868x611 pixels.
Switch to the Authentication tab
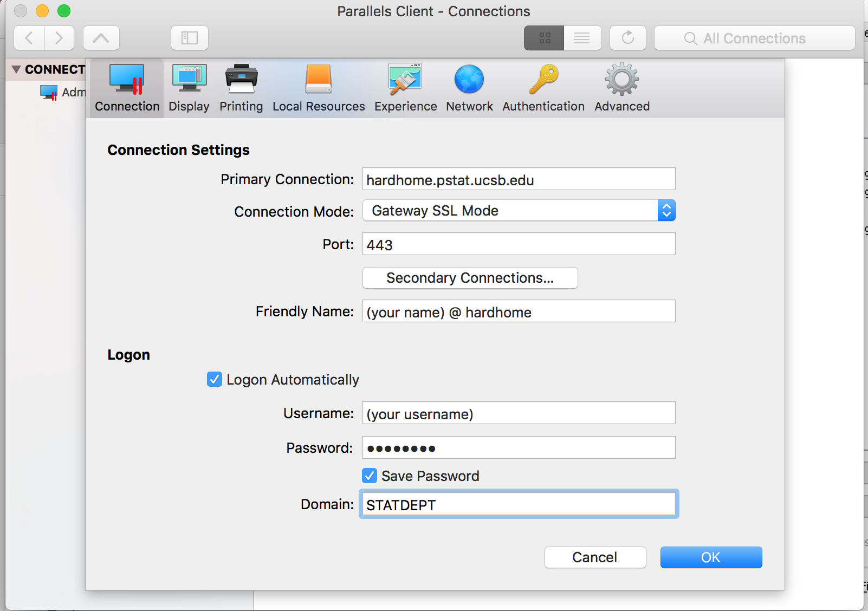(x=543, y=88)
